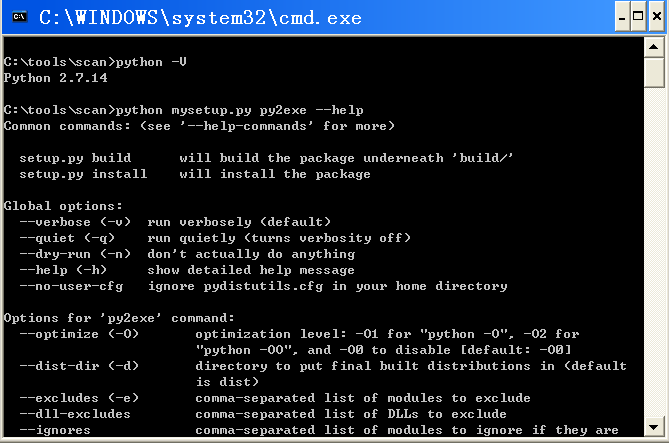
Task: Click the 'python mysetup.py py2exe --help' command
Action: coord(239,111)
